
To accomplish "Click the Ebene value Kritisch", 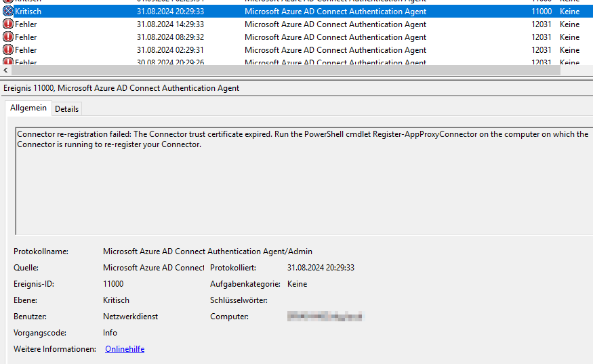I will 116,300.
